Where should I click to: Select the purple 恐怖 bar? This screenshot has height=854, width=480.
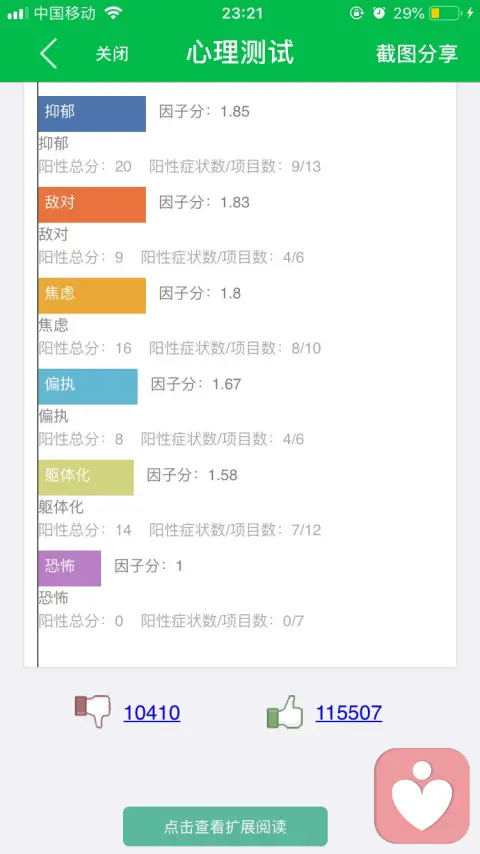(x=70, y=568)
